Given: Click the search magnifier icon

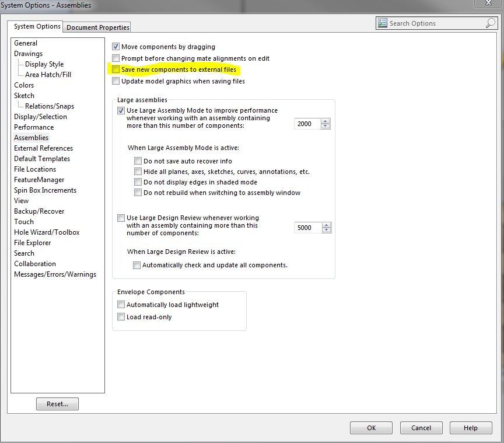Looking at the screenshot, I should click(490, 23).
